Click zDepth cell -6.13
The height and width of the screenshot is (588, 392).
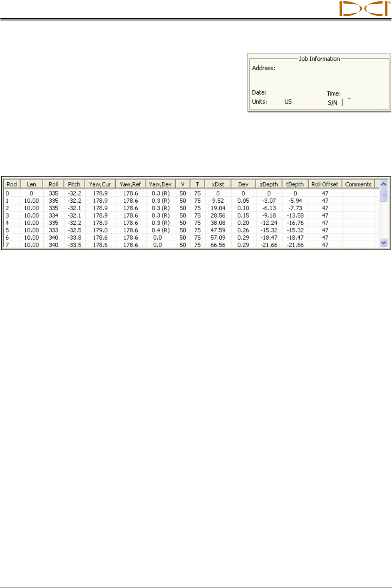[269, 208]
